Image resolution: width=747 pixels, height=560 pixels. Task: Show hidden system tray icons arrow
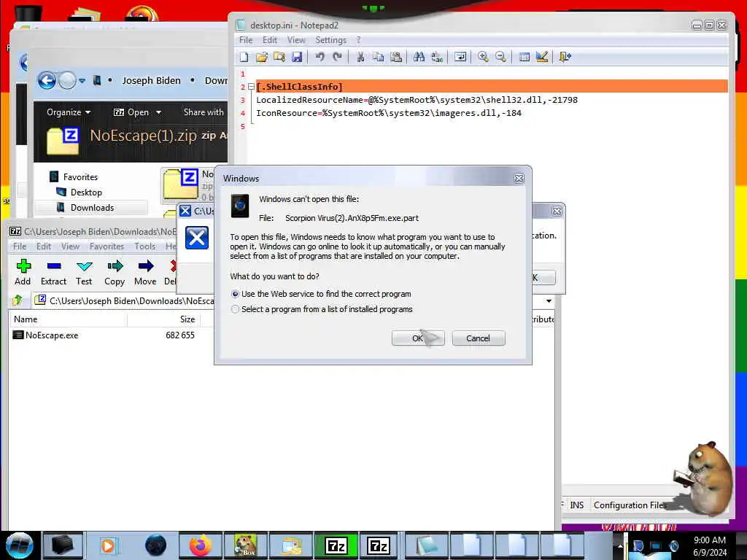pyautogui.click(x=620, y=545)
